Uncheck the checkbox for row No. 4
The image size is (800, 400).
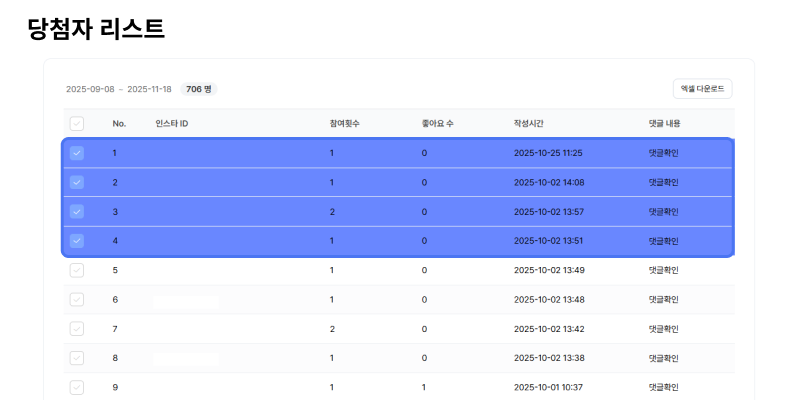point(77,241)
